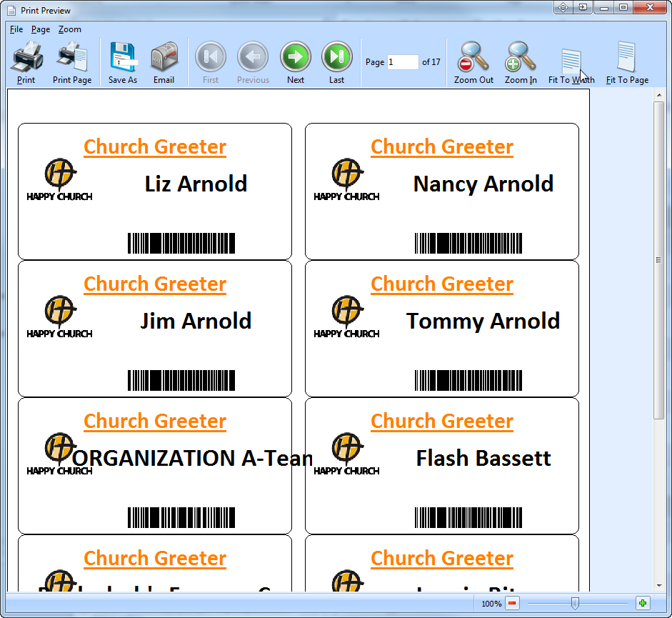Click the Nancy Arnold name text
Screen dimensions: 672x618
(483, 184)
